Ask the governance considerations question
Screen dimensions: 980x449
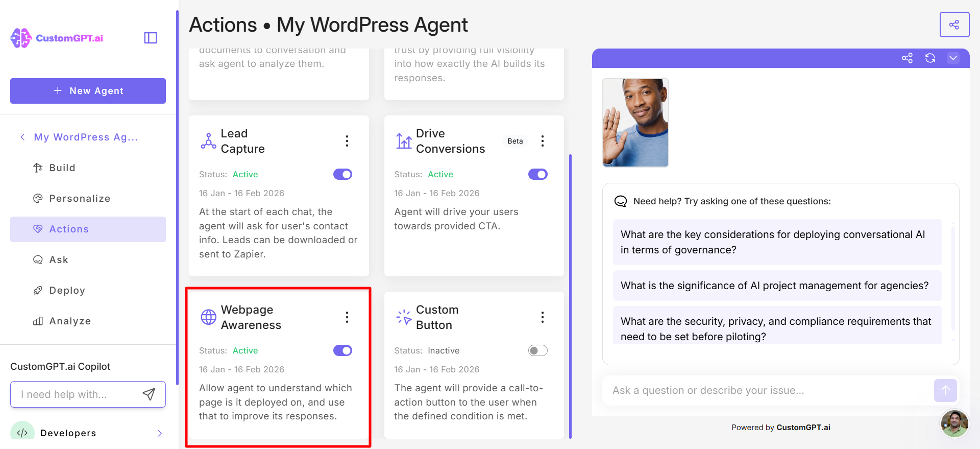(x=777, y=242)
